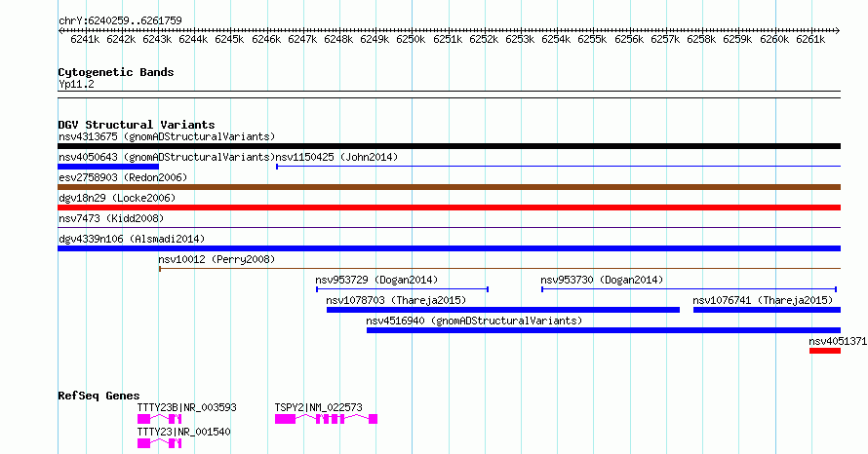Click the chrY:6240259..6261759 coordinate label
The width and height of the screenshot is (868, 454).
click(120, 21)
